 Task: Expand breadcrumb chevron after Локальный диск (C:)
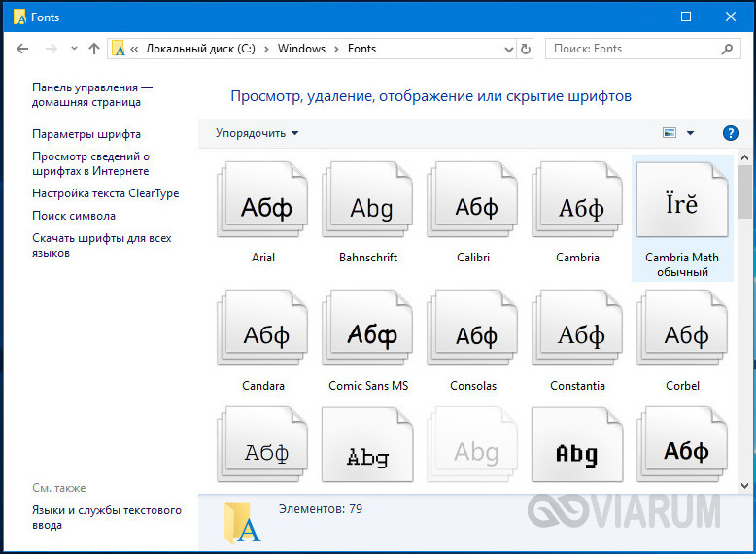pyautogui.click(x=266, y=49)
